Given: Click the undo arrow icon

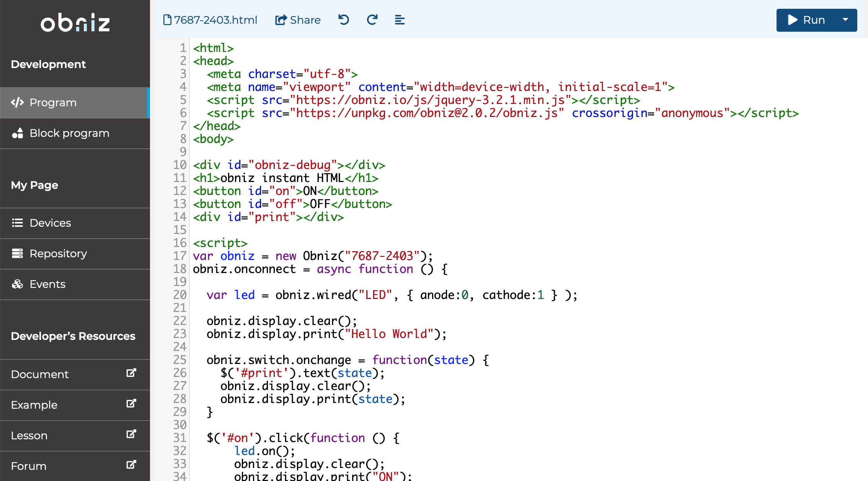Looking at the screenshot, I should point(344,19).
